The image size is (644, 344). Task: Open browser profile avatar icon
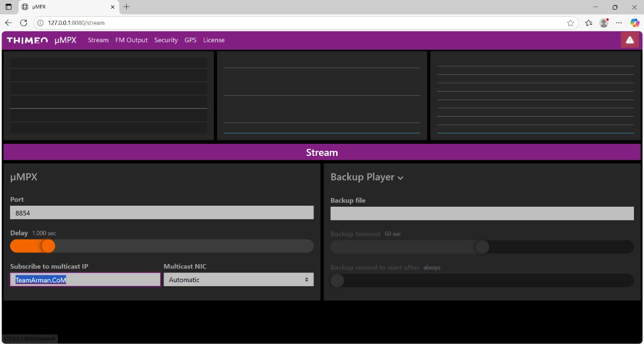point(604,23)
